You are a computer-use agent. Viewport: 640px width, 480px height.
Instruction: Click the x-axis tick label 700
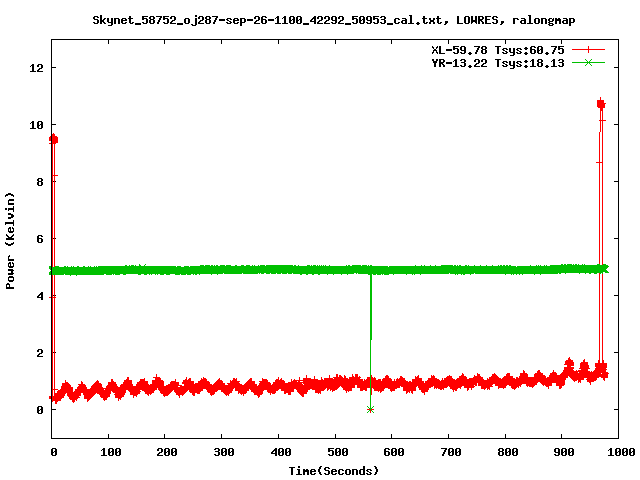(x=451, y=452)
